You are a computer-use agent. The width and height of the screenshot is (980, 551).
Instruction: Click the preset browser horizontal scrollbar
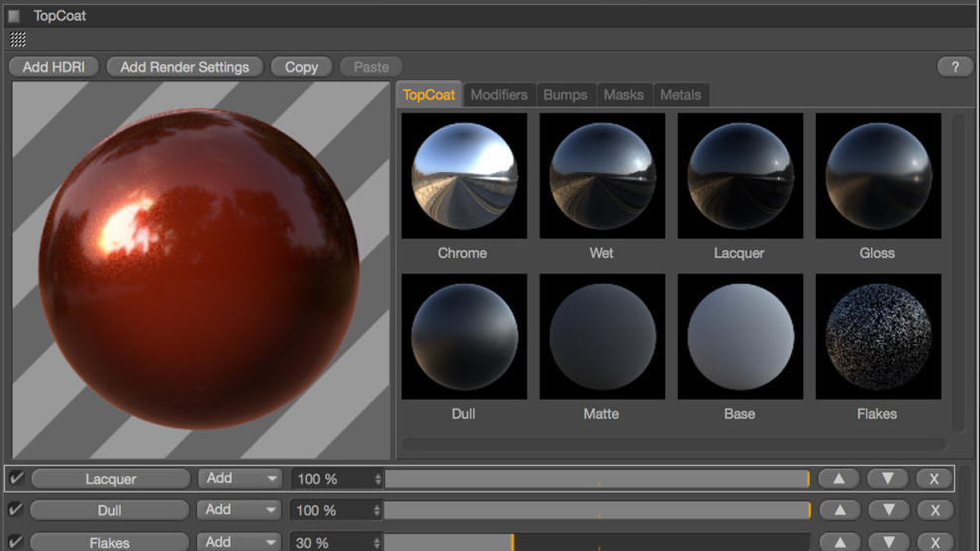tap(674, 445)
